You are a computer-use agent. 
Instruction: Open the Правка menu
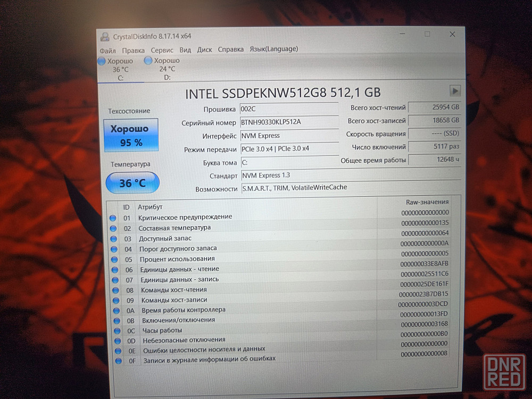(134, 51)
